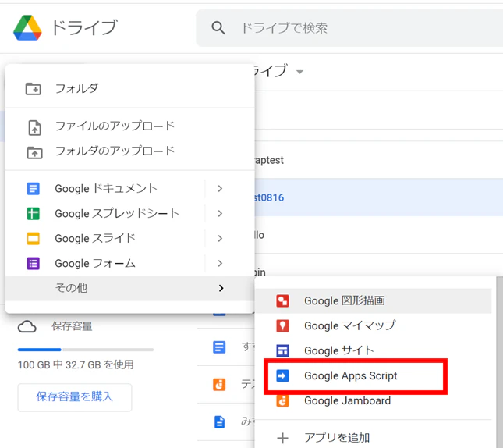The image size is (503, 448).
Task: Click the folder upload icon
Action: 34,152
